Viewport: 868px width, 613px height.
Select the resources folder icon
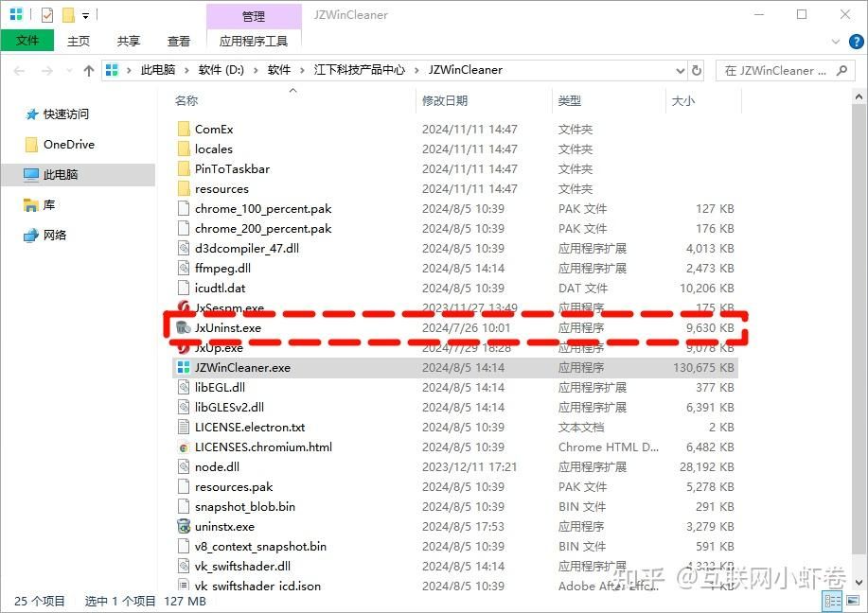pyautogui.click(x=184, y=188)
